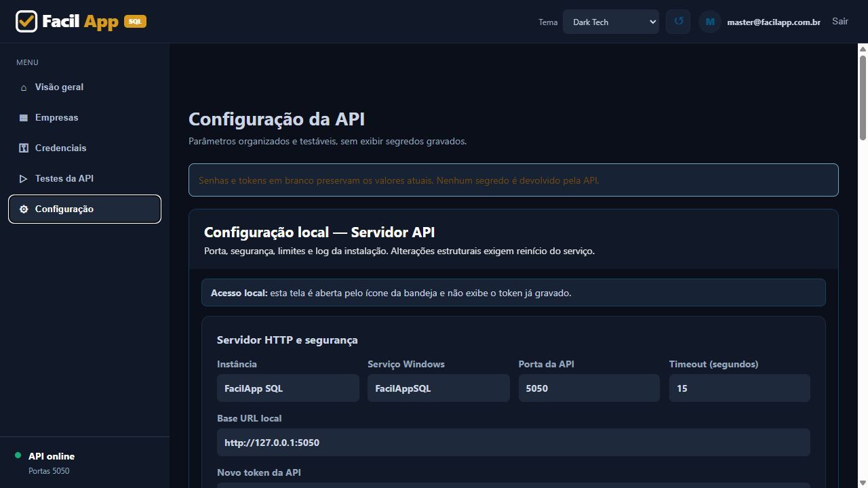Open the Credenciais menu item
This screenshot has width=868, height=488.
point(85,148)
